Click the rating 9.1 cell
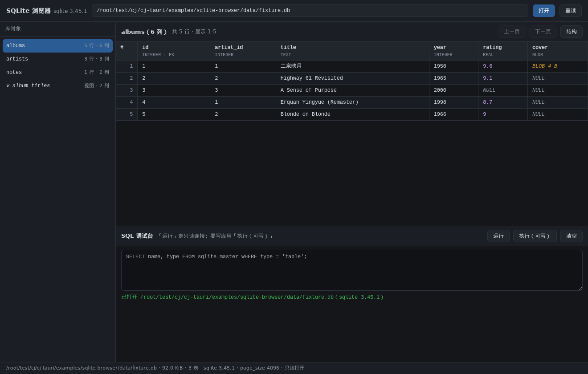This screenshot has width=588, height=374. (503, 78)
